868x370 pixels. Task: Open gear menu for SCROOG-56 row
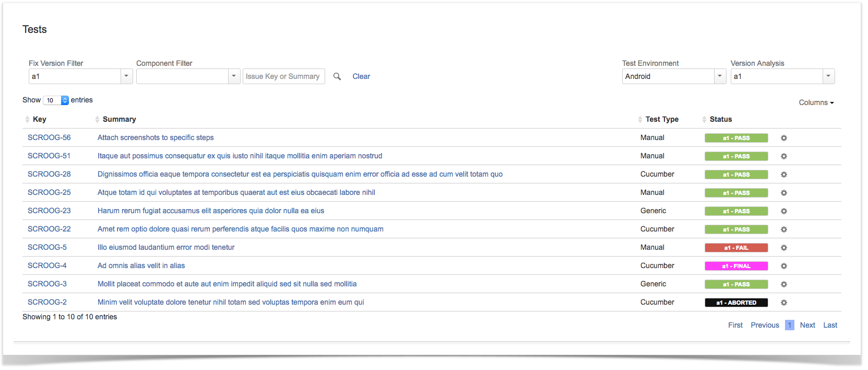click(784, 138)
